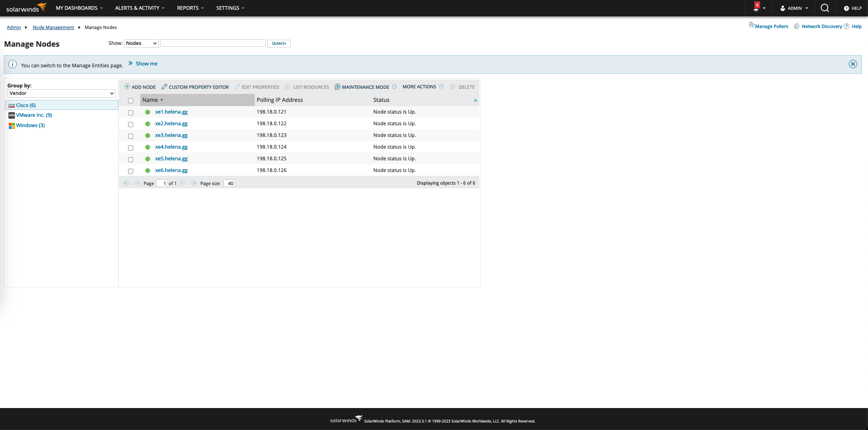Open the My Dashboards menu

click(x=79, y=8)
